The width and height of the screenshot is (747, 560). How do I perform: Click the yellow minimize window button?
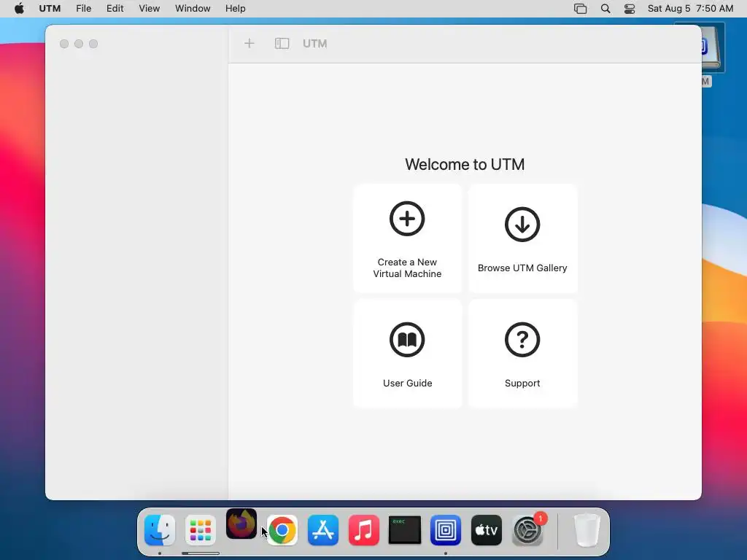pyautogui.click(x=79, y=44)
